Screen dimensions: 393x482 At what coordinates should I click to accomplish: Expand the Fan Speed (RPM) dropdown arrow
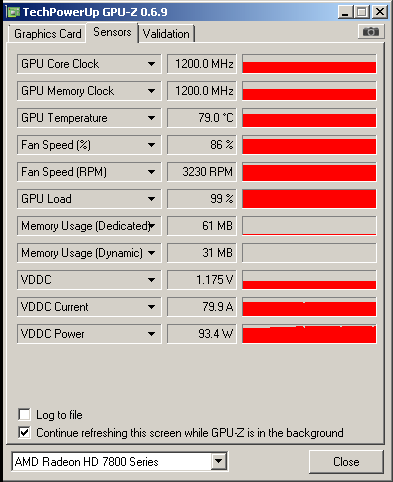coord(151,172)
